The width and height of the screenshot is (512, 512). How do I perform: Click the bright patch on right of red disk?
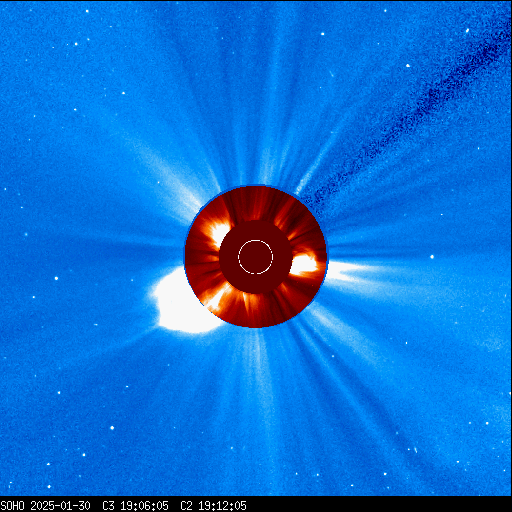coord(304,264)
